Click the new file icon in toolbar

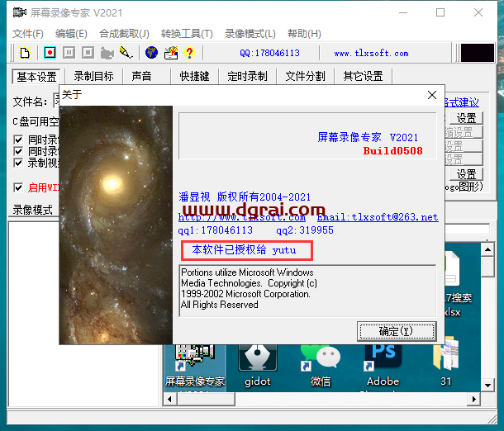click(x=25, y=53)
